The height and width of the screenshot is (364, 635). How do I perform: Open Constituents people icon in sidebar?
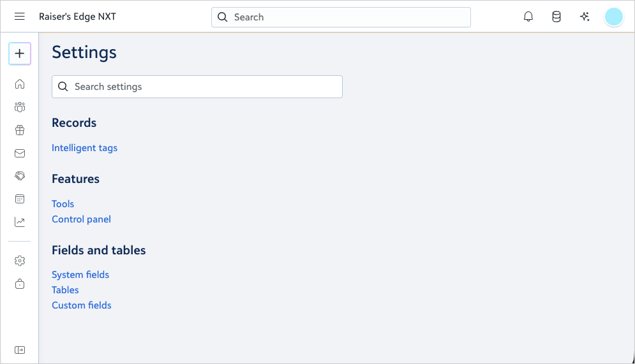pyautogui.click(x=20, y=107)
